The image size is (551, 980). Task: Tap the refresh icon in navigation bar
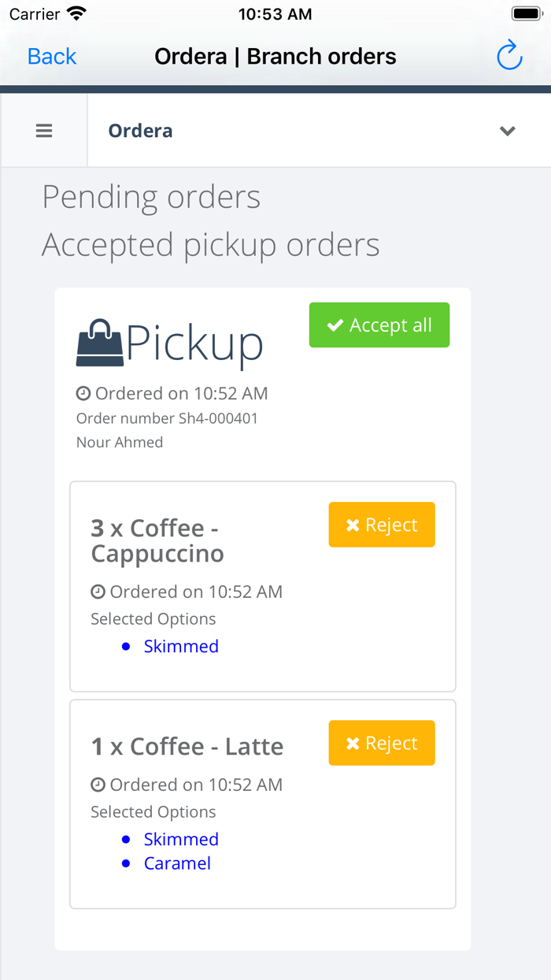click(509, 56)
